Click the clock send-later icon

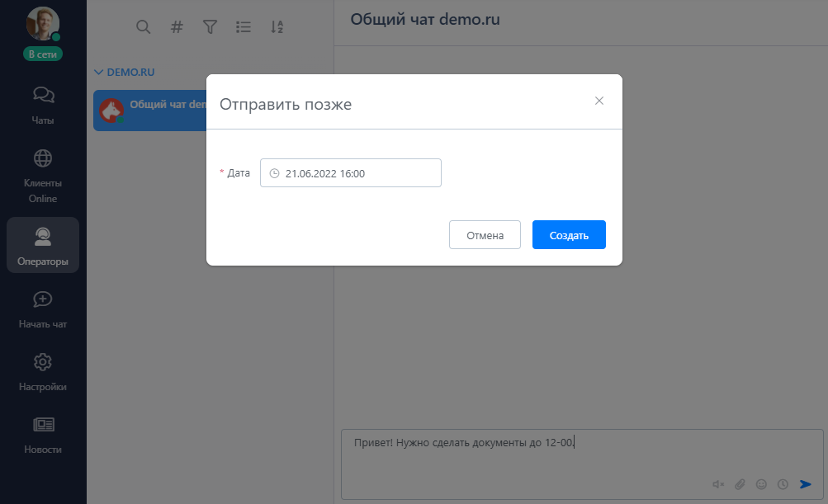783,484
